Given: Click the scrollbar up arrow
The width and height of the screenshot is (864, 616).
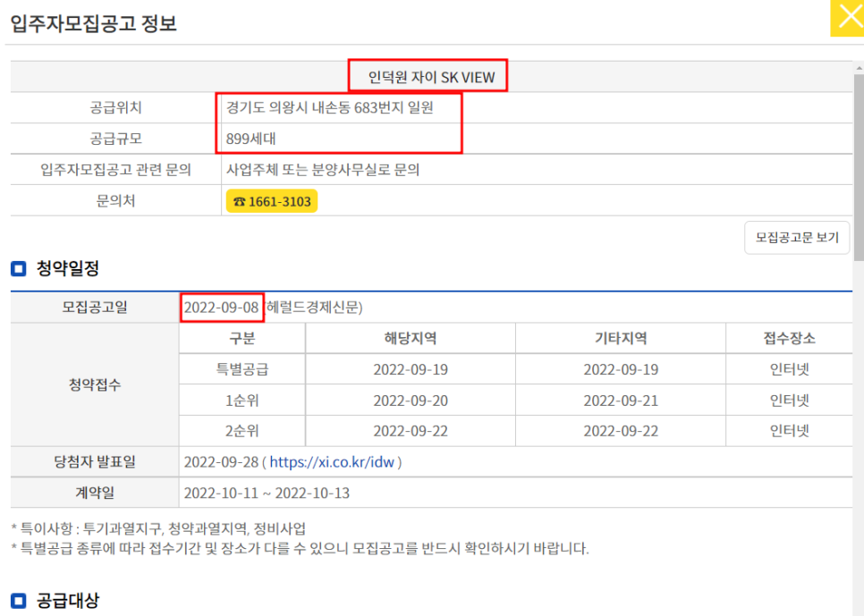Looking at the screenshot, I should tap(859, 68).
